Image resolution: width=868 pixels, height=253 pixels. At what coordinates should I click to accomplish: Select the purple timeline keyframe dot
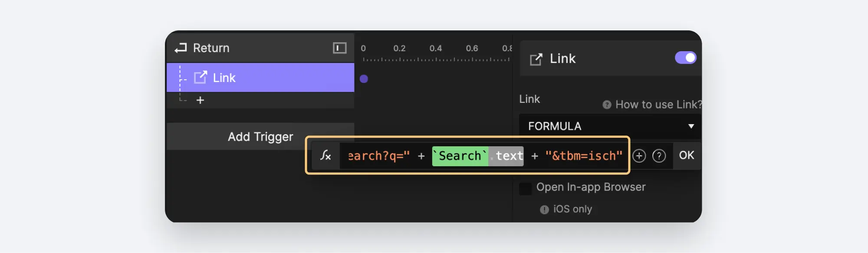364,79
